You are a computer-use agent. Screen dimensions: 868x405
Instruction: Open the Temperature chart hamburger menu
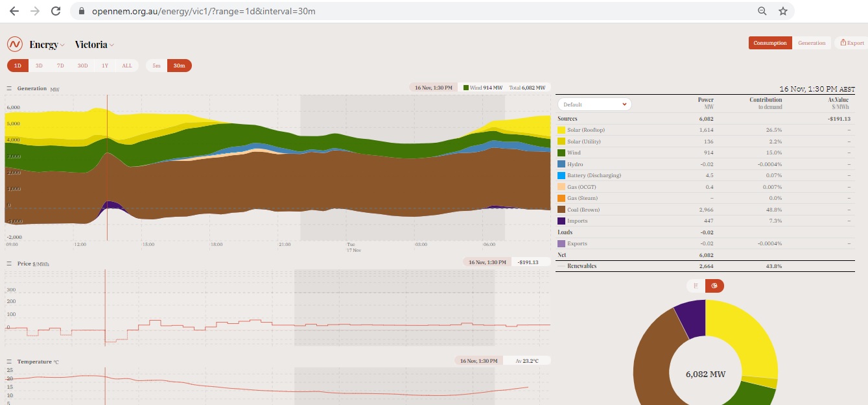click(10, 362)
